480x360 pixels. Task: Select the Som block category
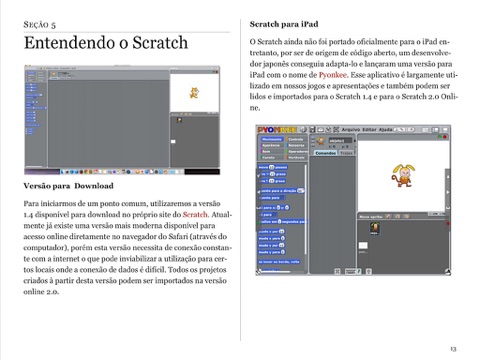click(x=272, y=151)
